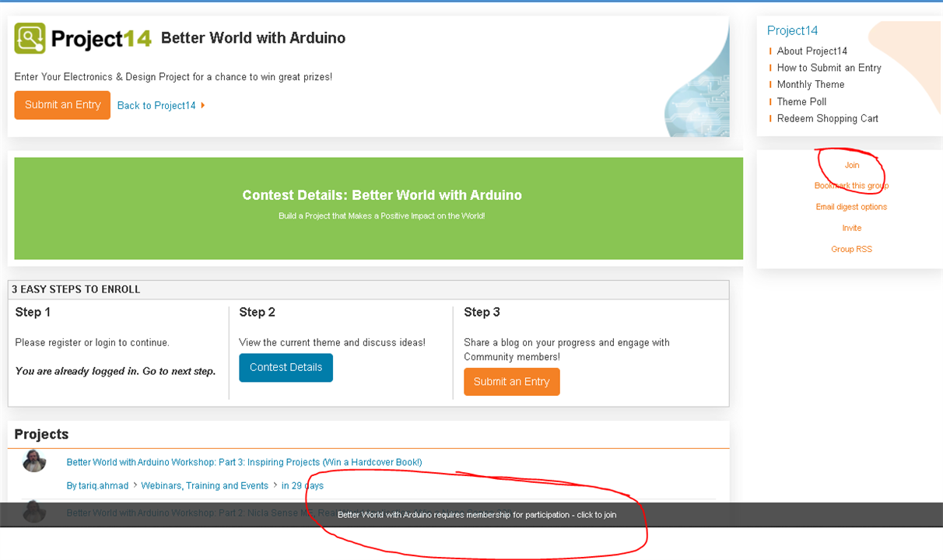Open Group RSS feed link
943x560 pixels.
pyautogui.click(x=851, y=249)
